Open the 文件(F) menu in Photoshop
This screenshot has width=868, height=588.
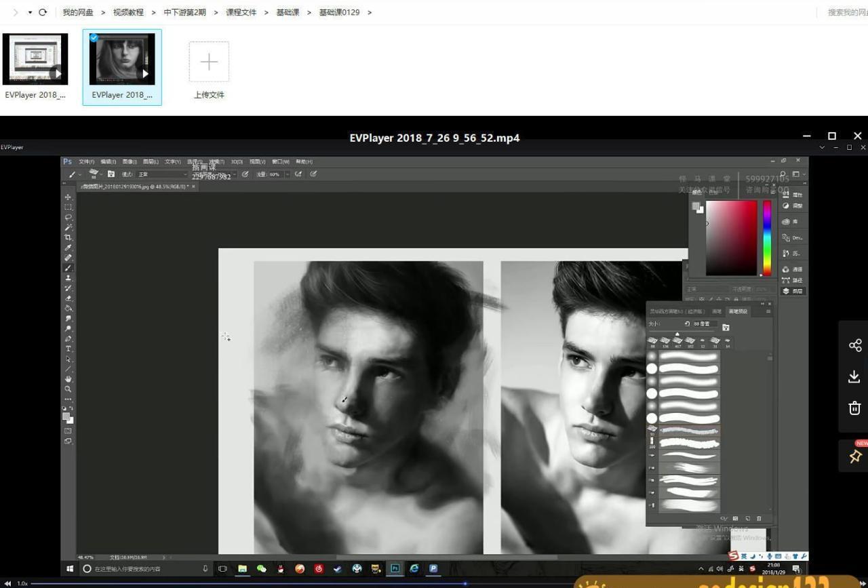click(86, 162)
